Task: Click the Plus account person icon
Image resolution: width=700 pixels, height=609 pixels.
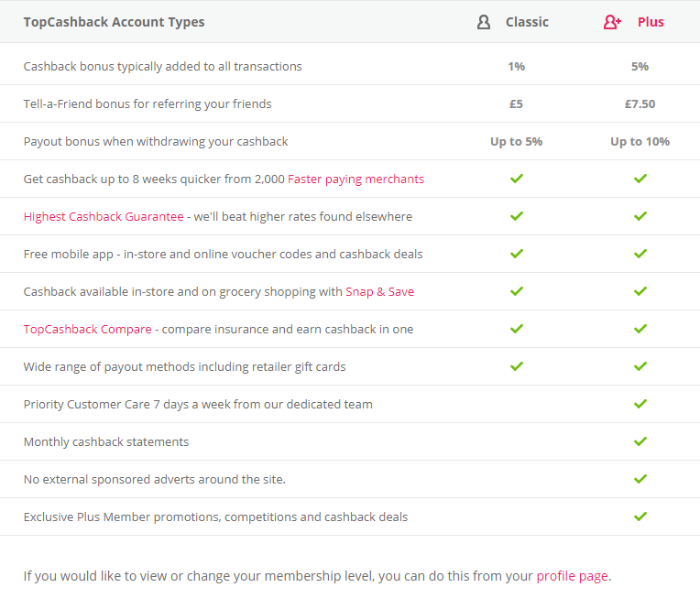Action: (x=612, y=22)
